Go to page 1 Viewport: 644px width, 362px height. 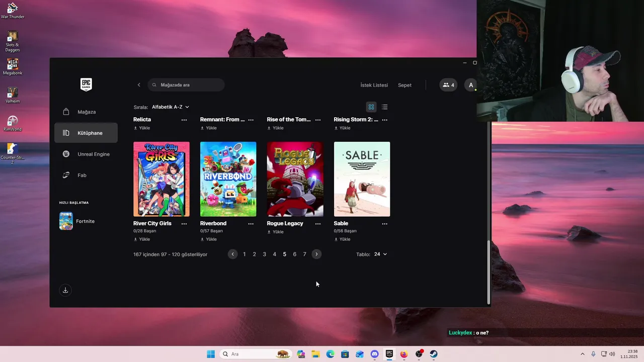pos(245,254)
